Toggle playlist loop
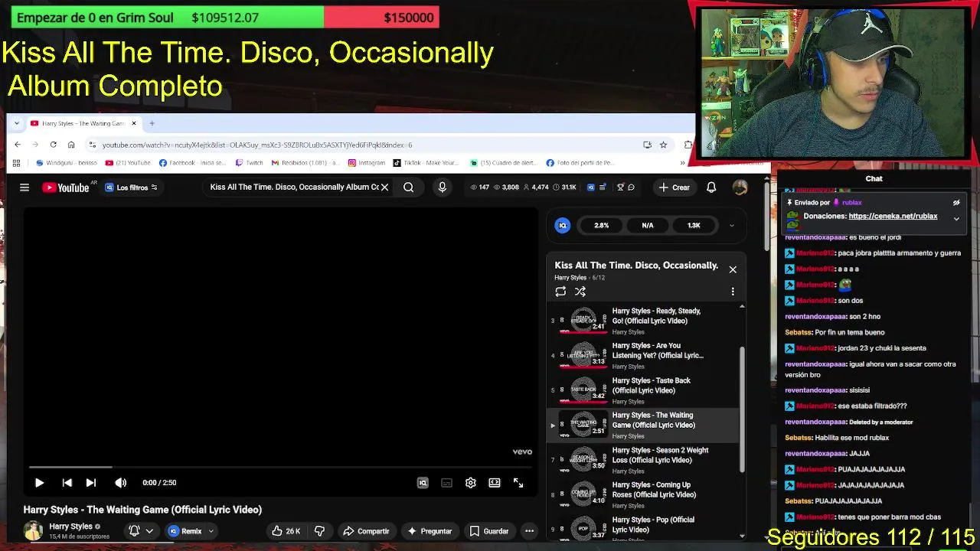 pyautogui.click(x=560, y=292)
